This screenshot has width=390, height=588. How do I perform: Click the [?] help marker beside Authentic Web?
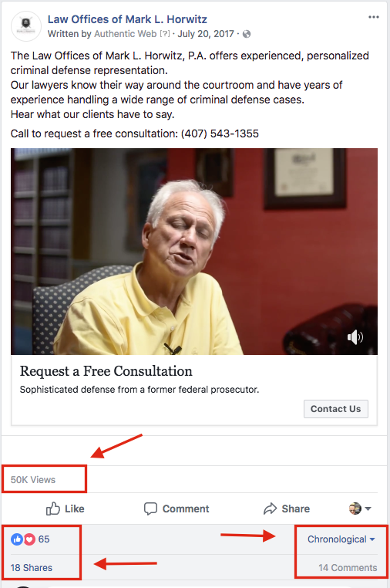[164, 34]
